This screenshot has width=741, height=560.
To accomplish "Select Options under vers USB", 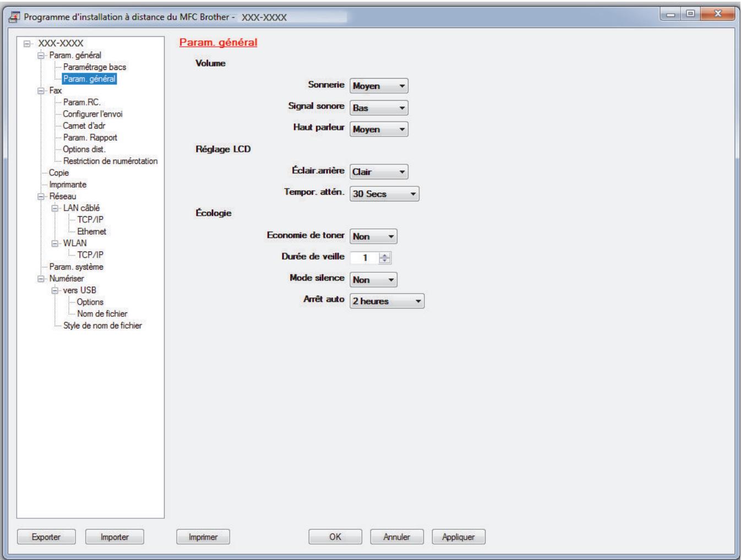I will 90,302.
